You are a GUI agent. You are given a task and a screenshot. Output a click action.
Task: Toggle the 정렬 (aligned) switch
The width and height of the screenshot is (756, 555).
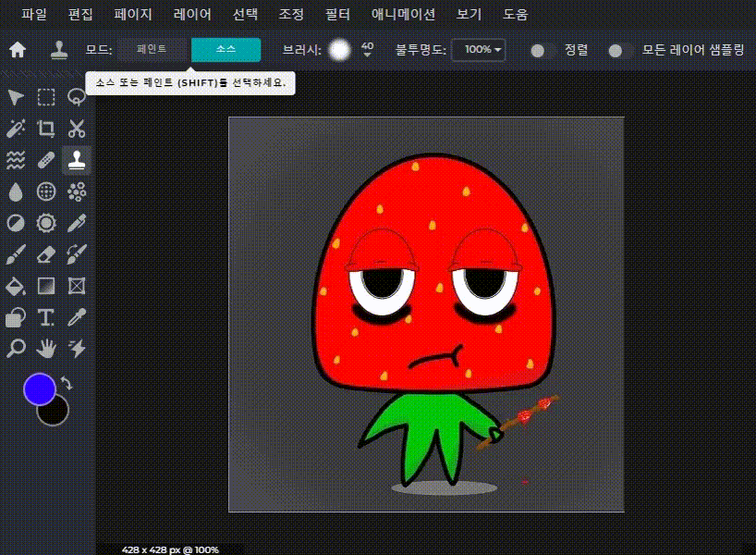[x=542, y=50]
